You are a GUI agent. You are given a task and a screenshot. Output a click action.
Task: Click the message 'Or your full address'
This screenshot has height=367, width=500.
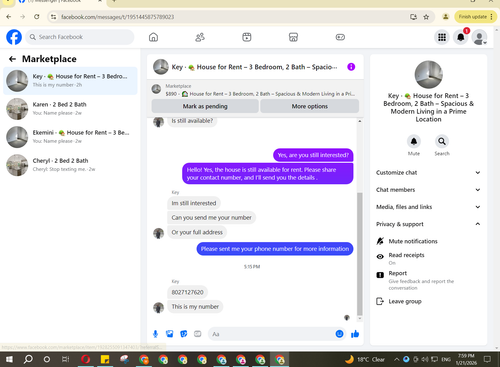pos(197,232)
